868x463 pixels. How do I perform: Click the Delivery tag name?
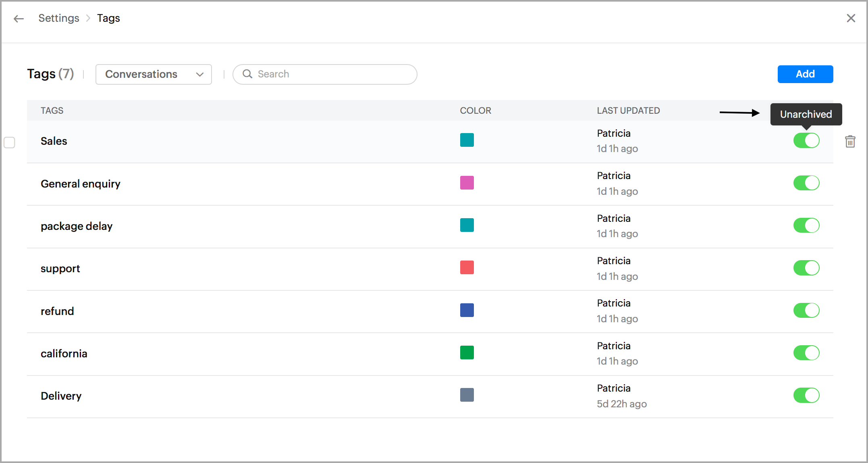click(x=61, y=396)
